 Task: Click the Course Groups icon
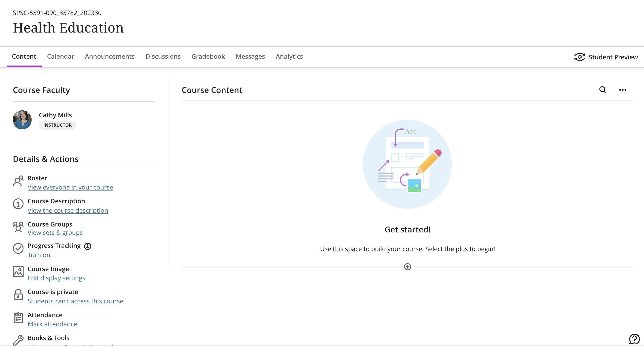pos(18,227)
